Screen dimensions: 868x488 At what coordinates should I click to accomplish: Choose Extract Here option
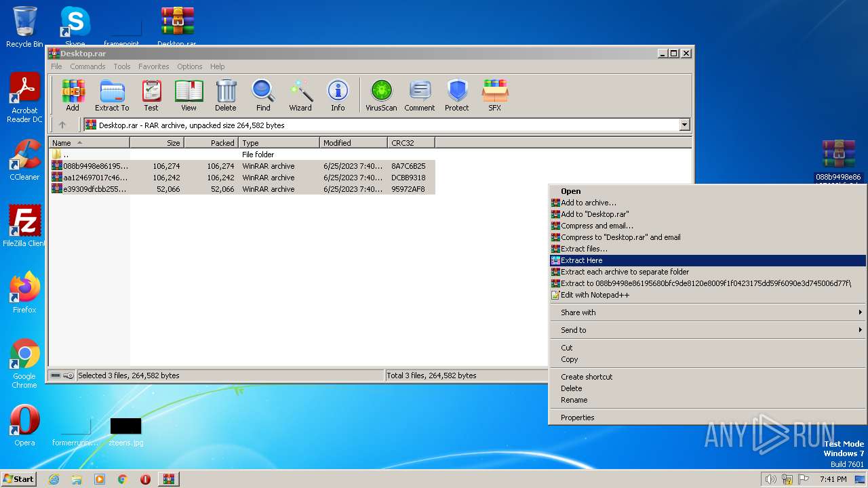coord(708,260)
